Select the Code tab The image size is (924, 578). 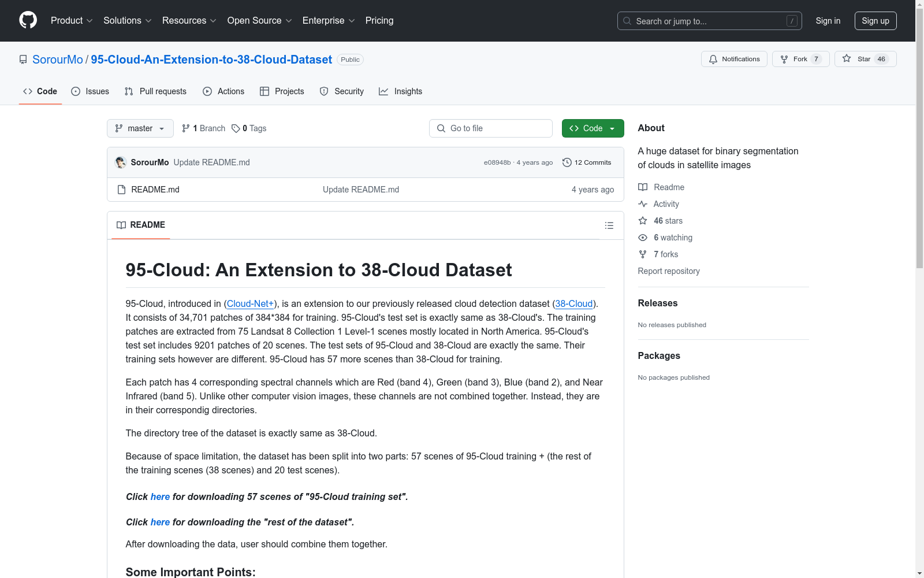(x=40, y=91)
